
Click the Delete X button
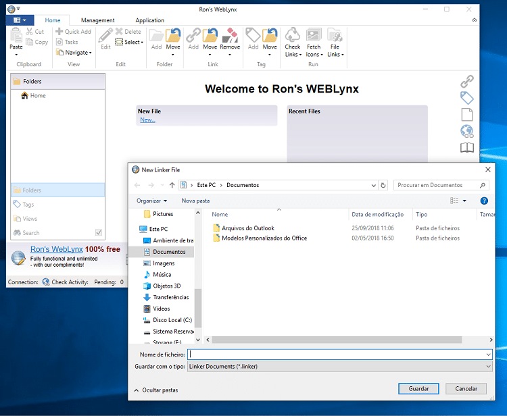[x=128, y=31]
